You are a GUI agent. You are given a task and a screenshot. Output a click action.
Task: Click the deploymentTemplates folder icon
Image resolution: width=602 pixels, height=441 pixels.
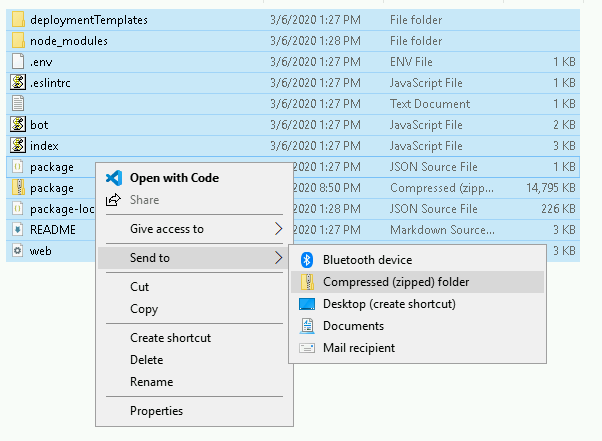17,20
